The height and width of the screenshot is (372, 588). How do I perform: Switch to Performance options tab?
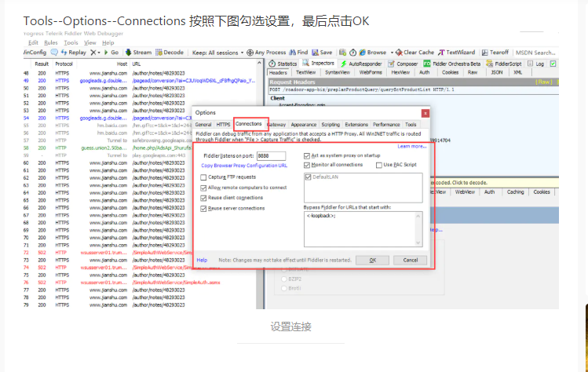pyautogui.click(x=386, y=125)
